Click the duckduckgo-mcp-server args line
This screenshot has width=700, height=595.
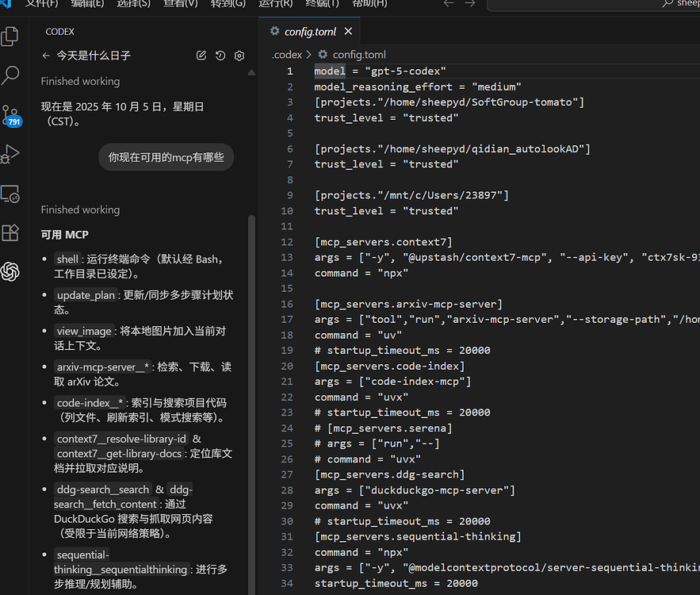415,490
